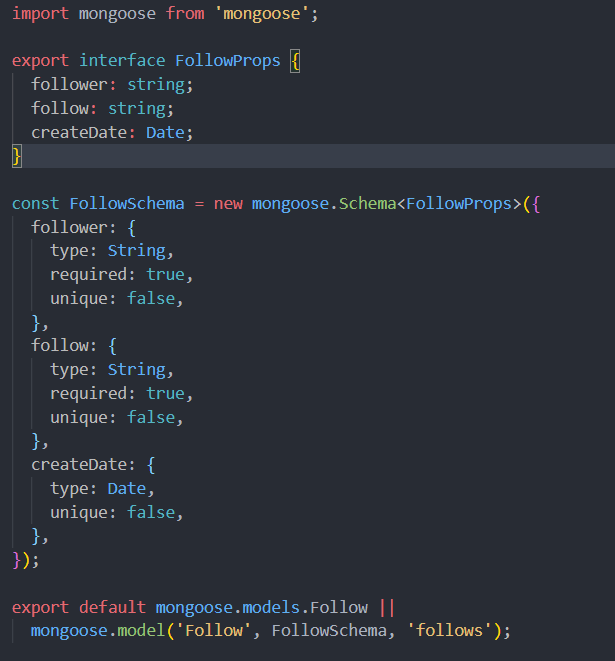This screenshot has height=661, width=615.
Task: Click the 'from' keyword in the import line
Action: (x=185, y=14)
